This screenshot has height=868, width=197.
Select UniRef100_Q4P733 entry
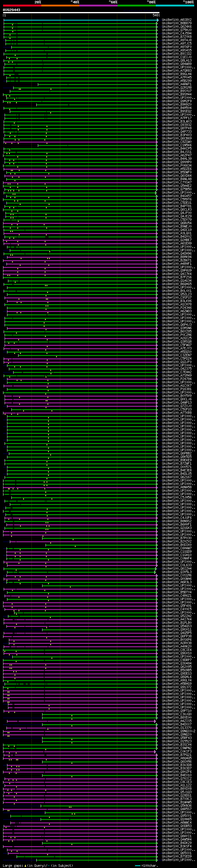[177, 132]
